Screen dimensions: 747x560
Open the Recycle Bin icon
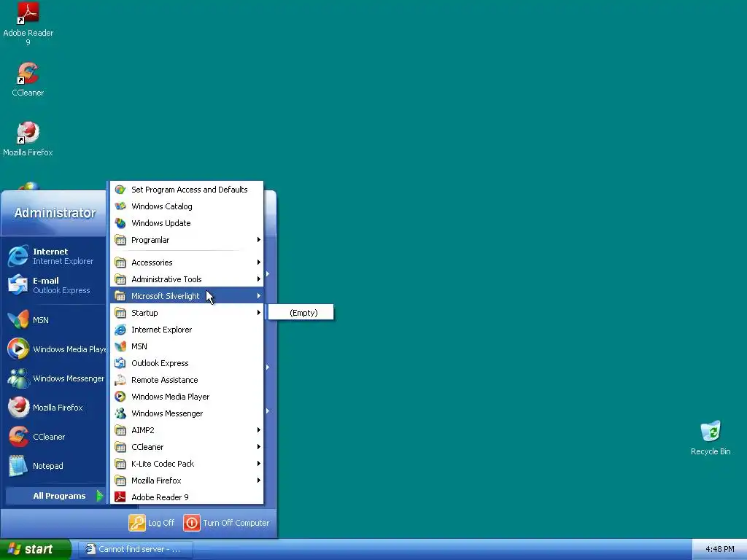tap(711, 431)
